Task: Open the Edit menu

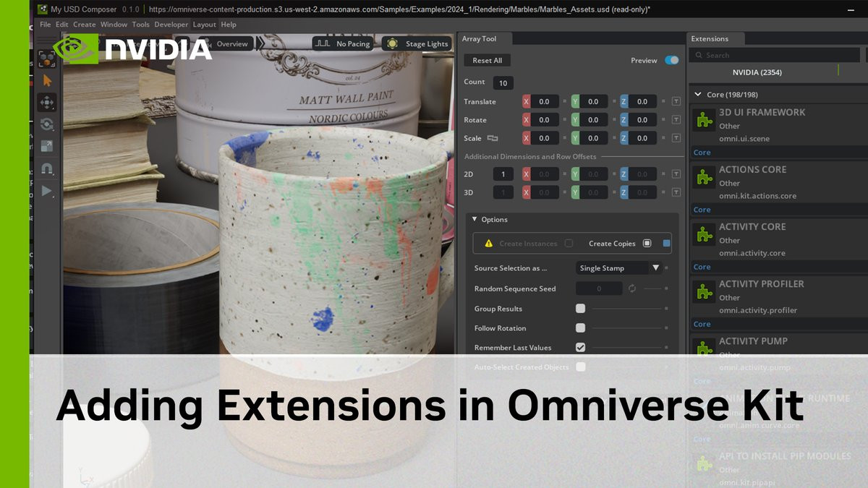Action: 62,25
